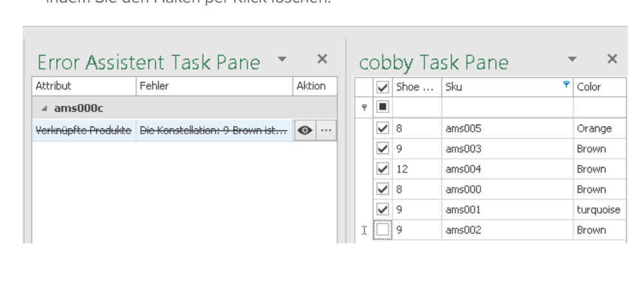Click the Shoe filter input field
The width and height of the screenshot is (644, 284).
417,107
